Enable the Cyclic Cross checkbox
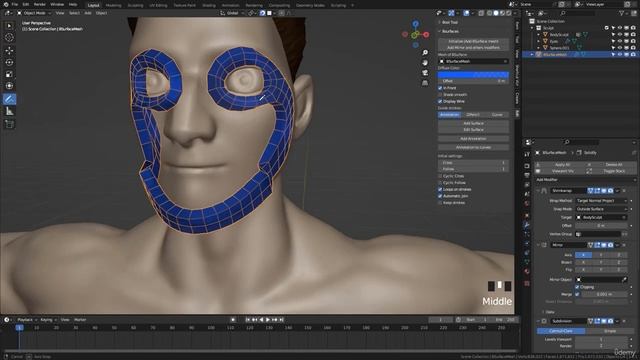 pos(440,176)
